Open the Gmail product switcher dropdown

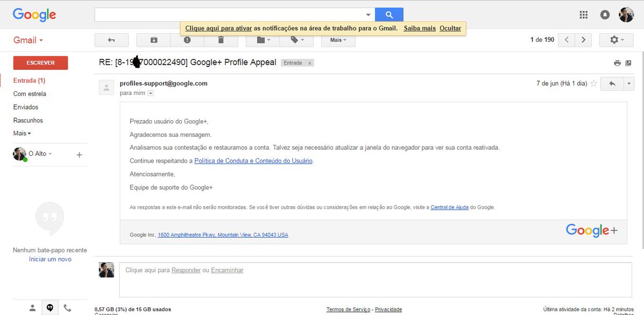point(28,40)
